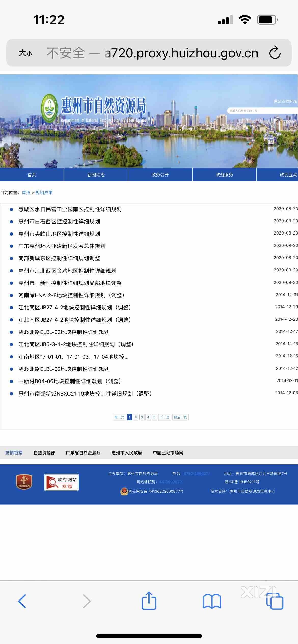Open Safari bookmarks book icon
298x644 pixels.
(x=212, y=601)
